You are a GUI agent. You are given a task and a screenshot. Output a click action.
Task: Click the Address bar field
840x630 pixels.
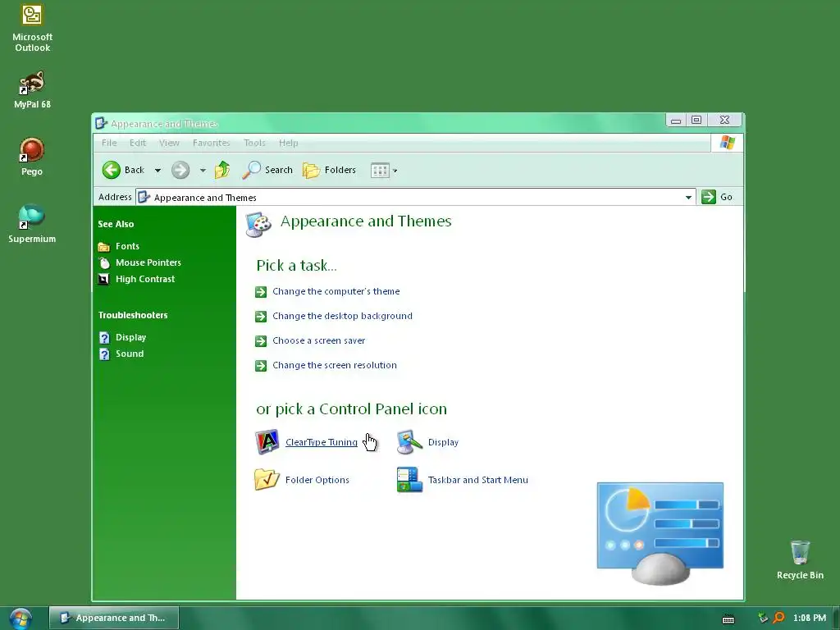click(x=415, y=197)
